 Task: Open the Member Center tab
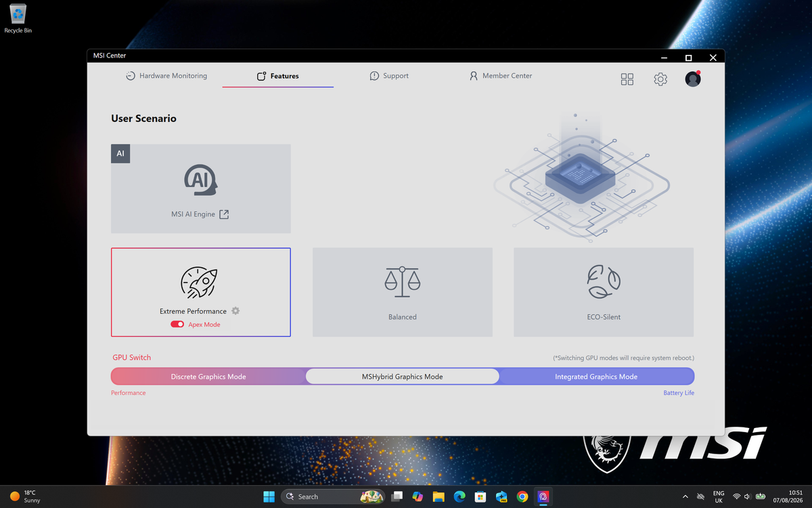pyautogui.click(x=501, y=76)
